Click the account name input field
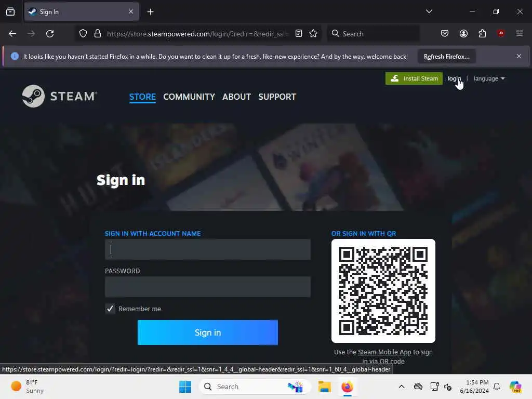 208,249
